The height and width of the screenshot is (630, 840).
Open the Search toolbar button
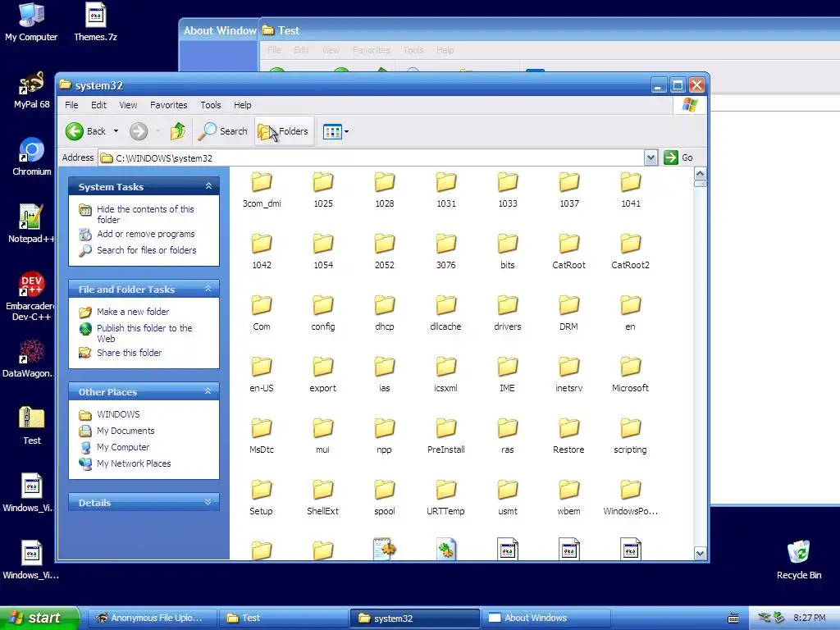coord(223,131)
